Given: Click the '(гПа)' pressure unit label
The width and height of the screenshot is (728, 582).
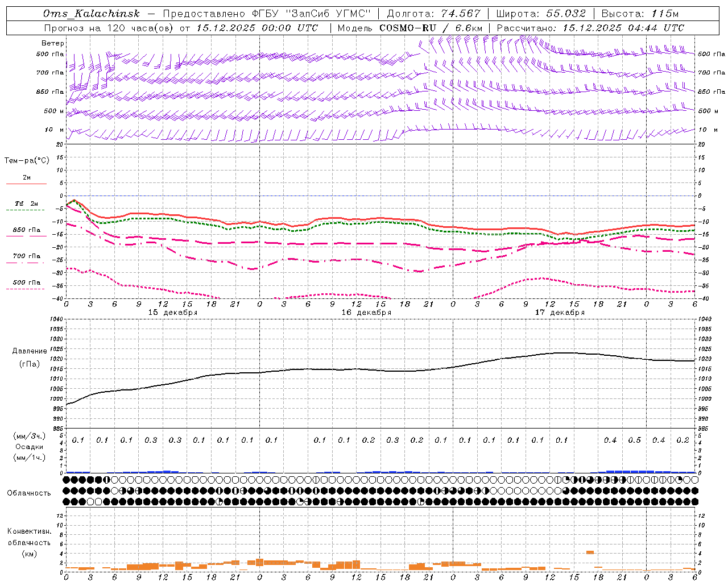Looking at the screenshot, I should pyautogui.click(x=30, y=364).
